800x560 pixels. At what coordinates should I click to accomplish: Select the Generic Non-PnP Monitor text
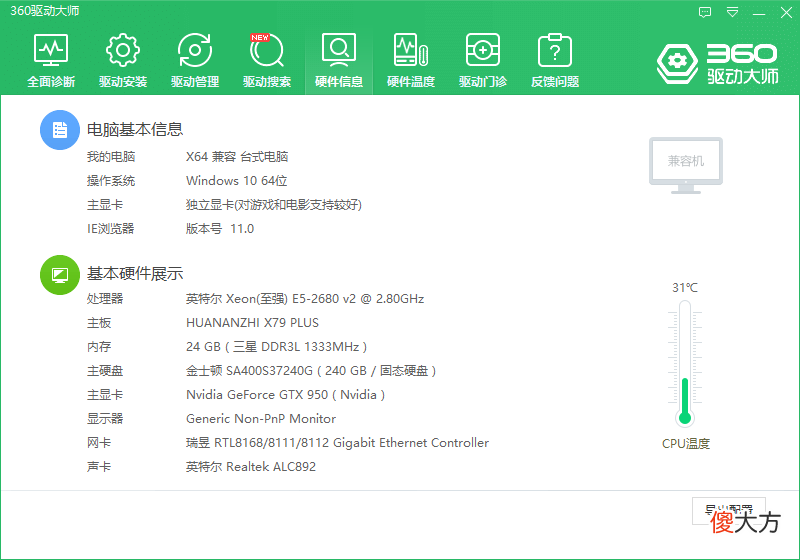click(x=261, y=419)
